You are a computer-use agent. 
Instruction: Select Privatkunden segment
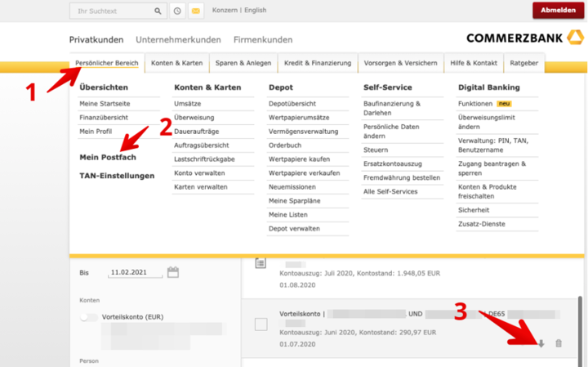96,40
